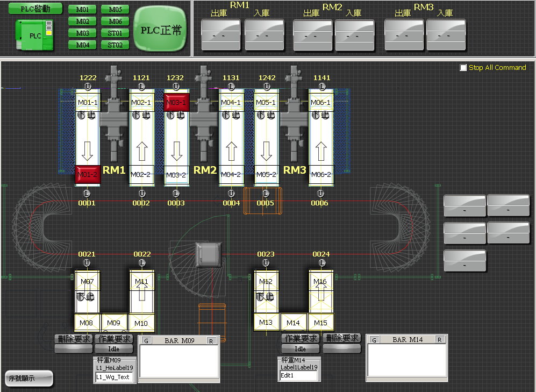The image size is (536, 392).
Task: Click the G button in BAR M09 panel
Action: click(147, 340)
